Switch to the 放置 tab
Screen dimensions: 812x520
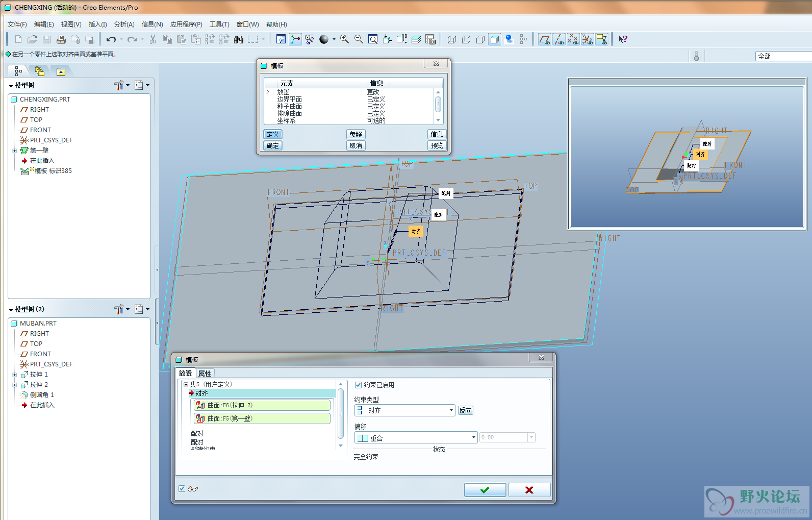coord(186,374)
